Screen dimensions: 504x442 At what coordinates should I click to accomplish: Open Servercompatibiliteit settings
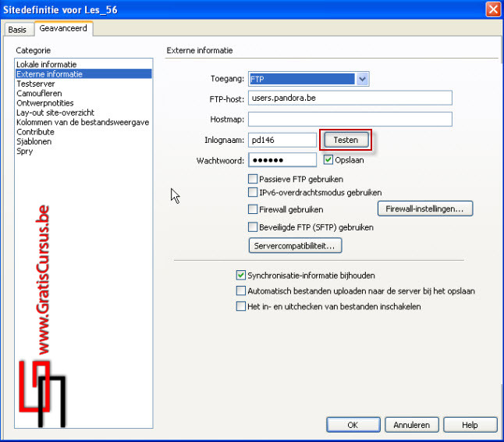pyautogui.click(x=295, y=246)
